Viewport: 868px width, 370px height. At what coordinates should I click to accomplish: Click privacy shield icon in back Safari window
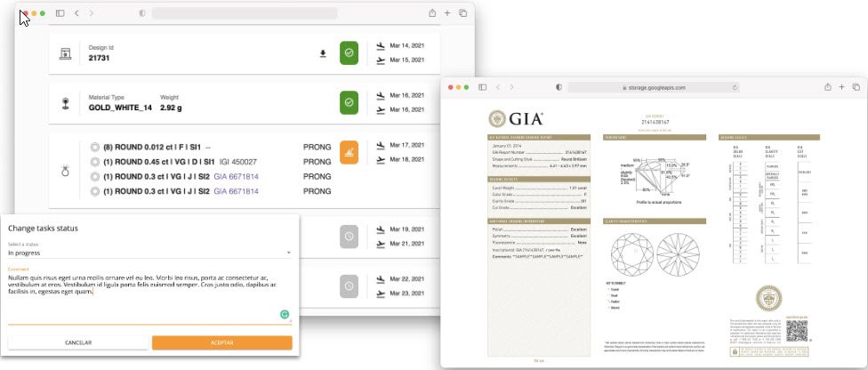[142, 13]
